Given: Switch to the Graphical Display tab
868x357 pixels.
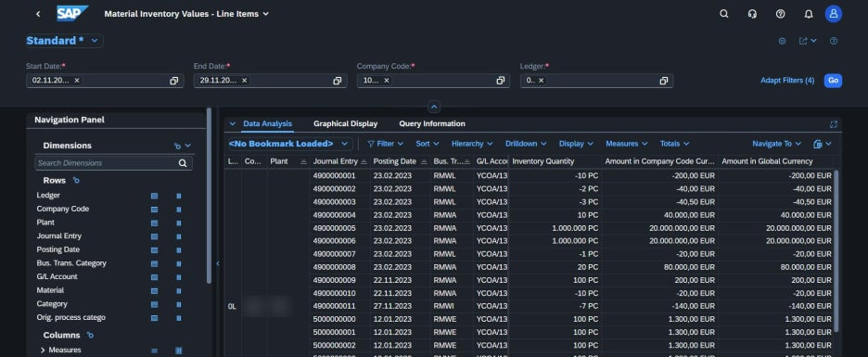Looking at the screenshot, I should 345,124.
